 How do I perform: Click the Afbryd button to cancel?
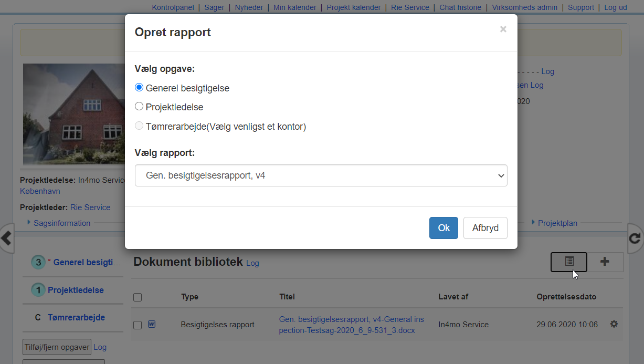(x=485, y=228)
